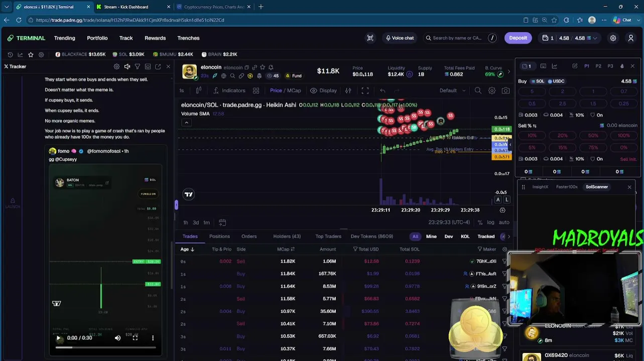This screenshot has width=644, height=361.
Task: Open chart symbol search magnifier
Action: 478,91
